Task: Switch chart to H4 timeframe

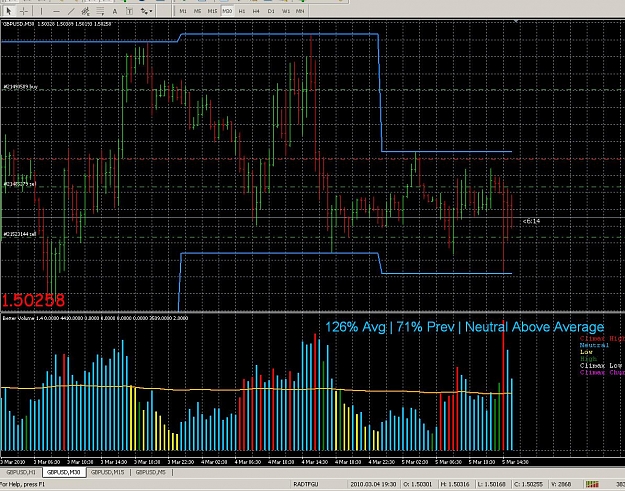Action: [256, 11]
